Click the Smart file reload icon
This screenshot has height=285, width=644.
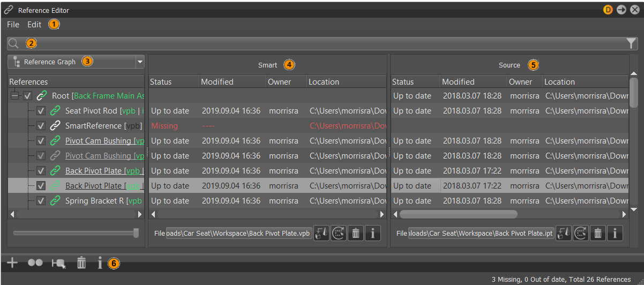point(339,234)
